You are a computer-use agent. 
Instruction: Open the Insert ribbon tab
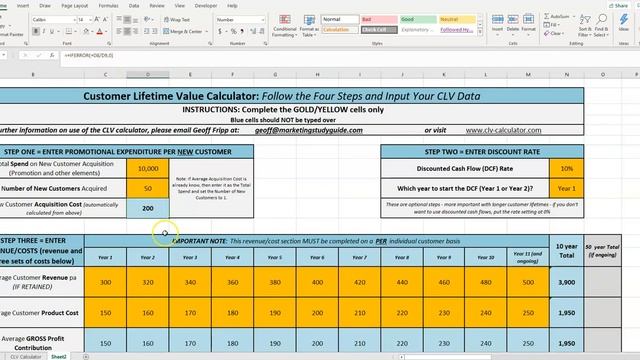pyautogui.click(x=23, y=6)
